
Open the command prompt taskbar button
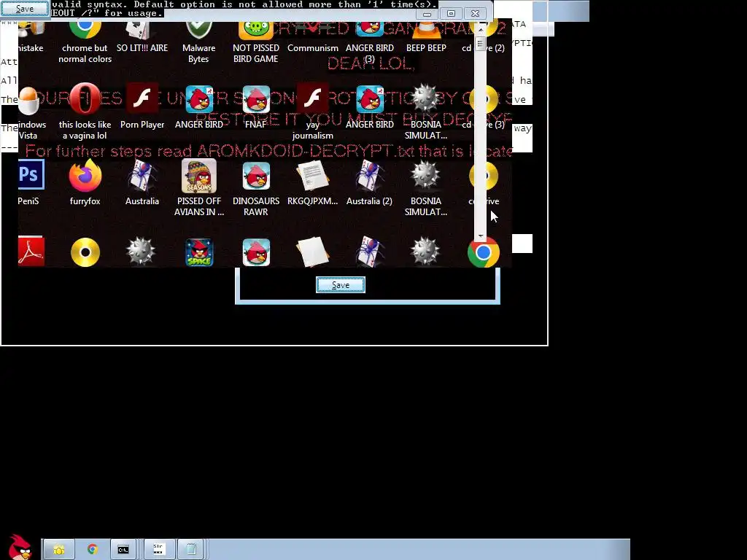[x=123, y=550]
